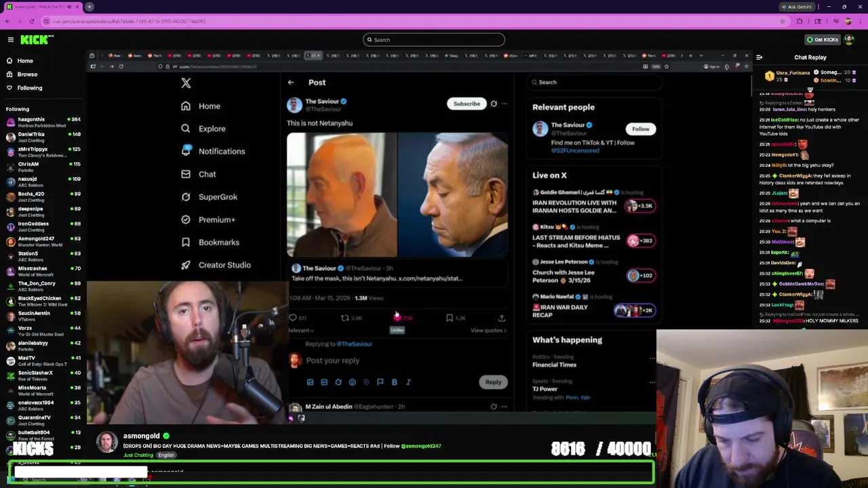Viewport: 868px width, 488px height.
Task: Open Iran War Daily Recap stream
Action: click(x=594, y=307)
